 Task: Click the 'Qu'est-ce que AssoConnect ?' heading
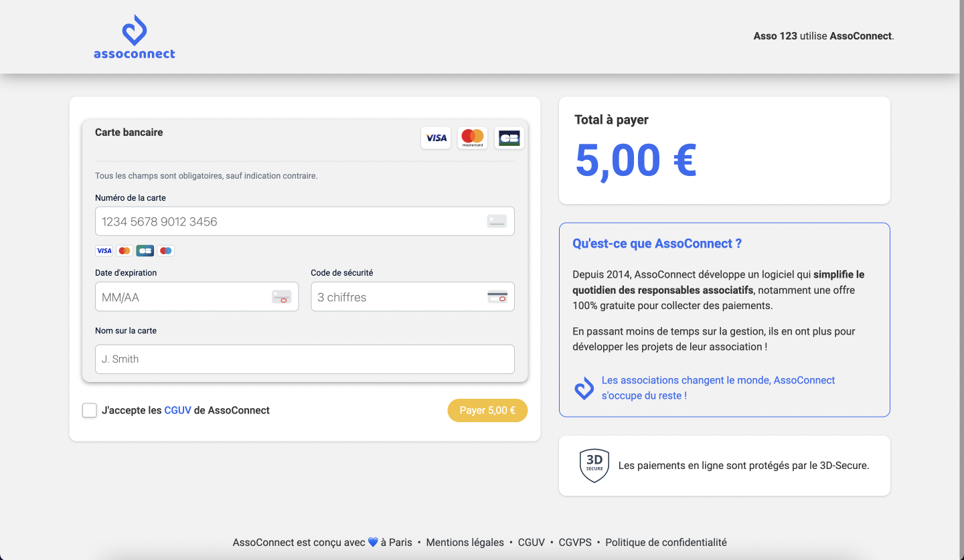click(x=657, y=244)
